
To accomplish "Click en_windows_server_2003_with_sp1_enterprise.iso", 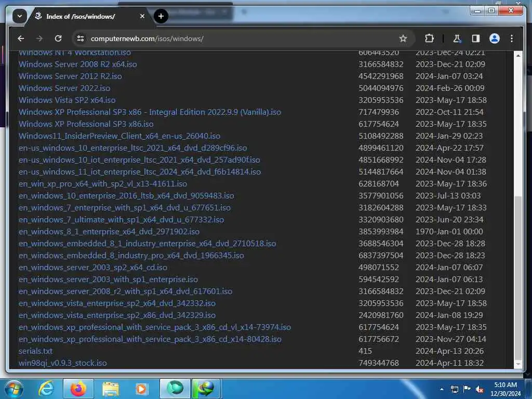I will pyautogui.click(x=108, y=280).
